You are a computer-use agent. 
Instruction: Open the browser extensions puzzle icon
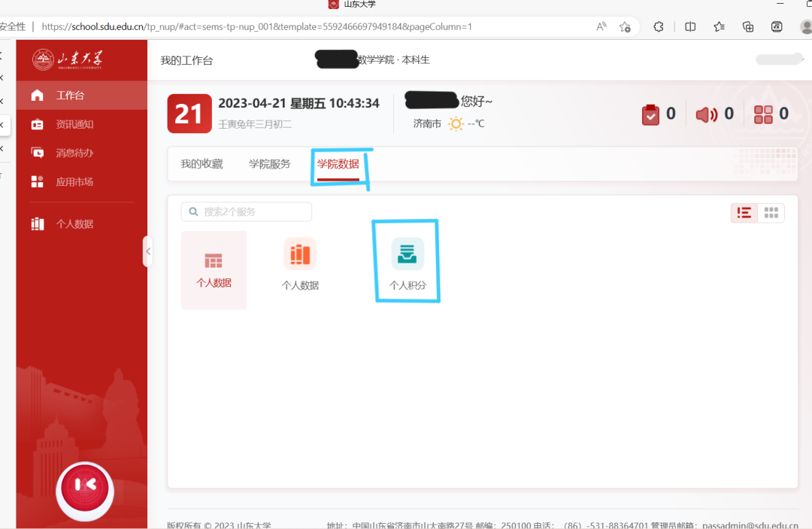coord(659,26)
